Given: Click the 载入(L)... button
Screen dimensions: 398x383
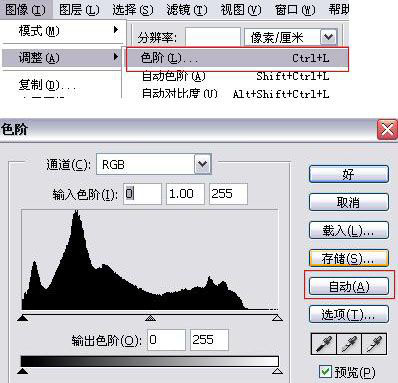Looking at the screenshot, I should [349, 230].
